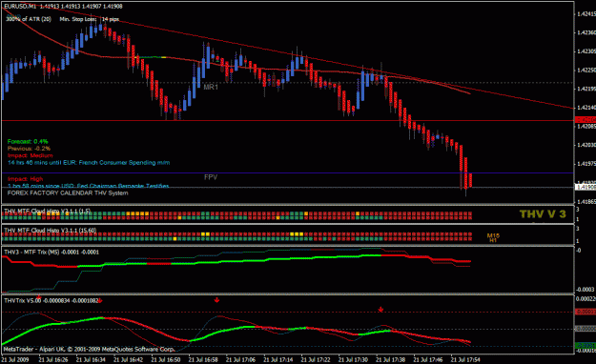Screen dimensions: 596x364
Task: Select the French Consumer Spending m/m news line
Action: (x=89, y=163)
